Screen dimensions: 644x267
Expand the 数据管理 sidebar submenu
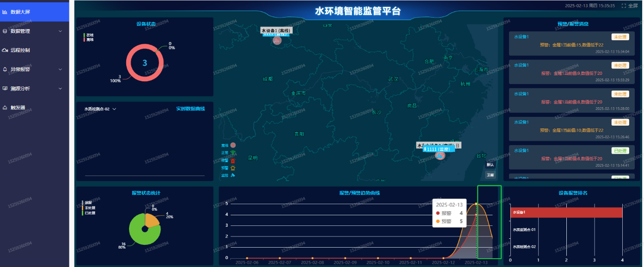click(x=60, y=31)
